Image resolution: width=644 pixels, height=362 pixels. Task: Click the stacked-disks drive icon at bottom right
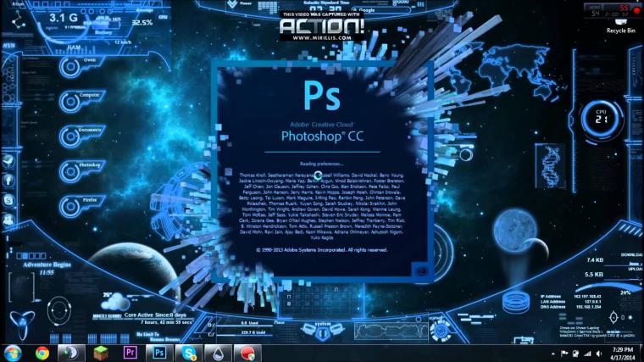(x=516, y=303)
